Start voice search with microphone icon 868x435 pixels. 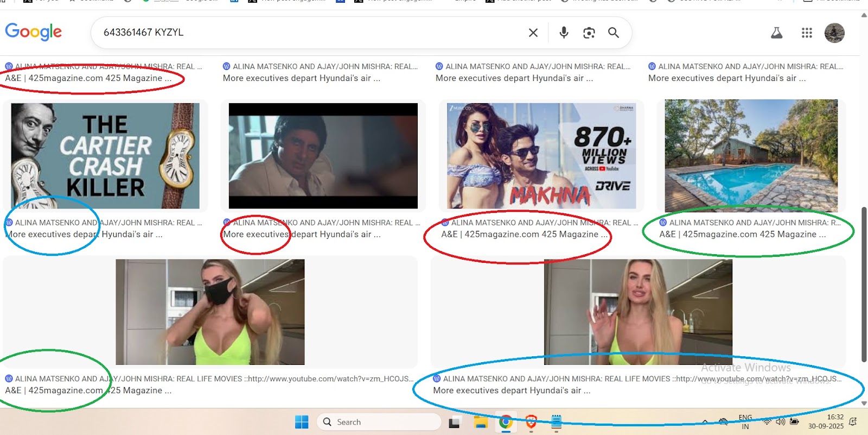click(x=564, y=33)
